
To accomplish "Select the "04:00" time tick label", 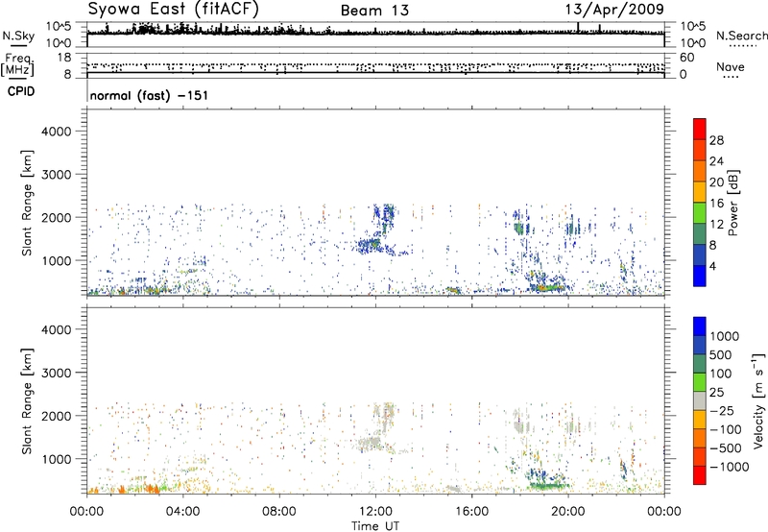I will 182,512.
